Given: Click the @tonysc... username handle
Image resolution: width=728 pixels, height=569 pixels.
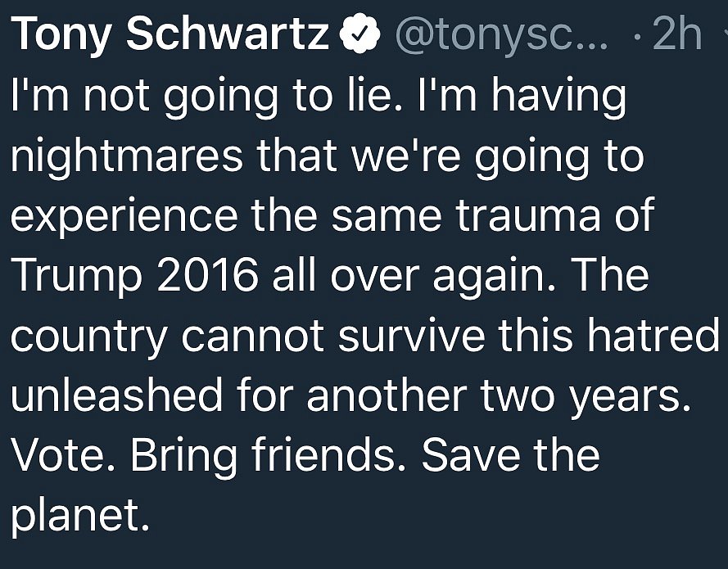Looking at the screenshot, I should 501,35.
